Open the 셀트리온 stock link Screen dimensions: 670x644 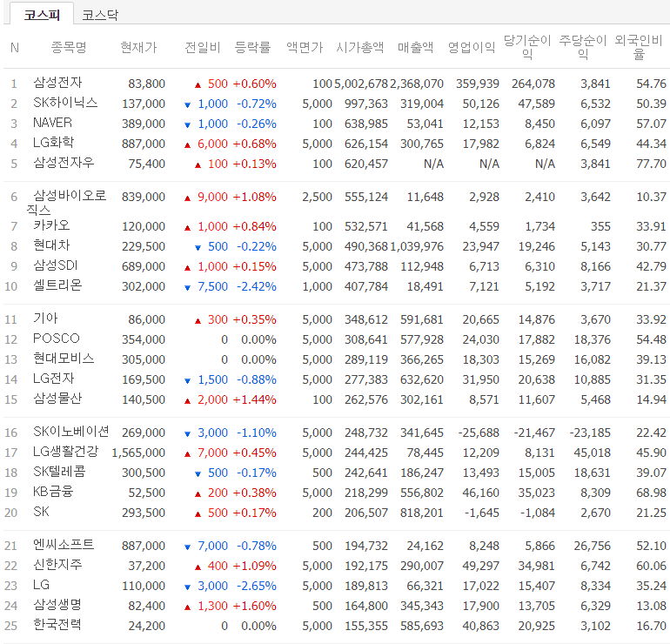coord(57,285)
